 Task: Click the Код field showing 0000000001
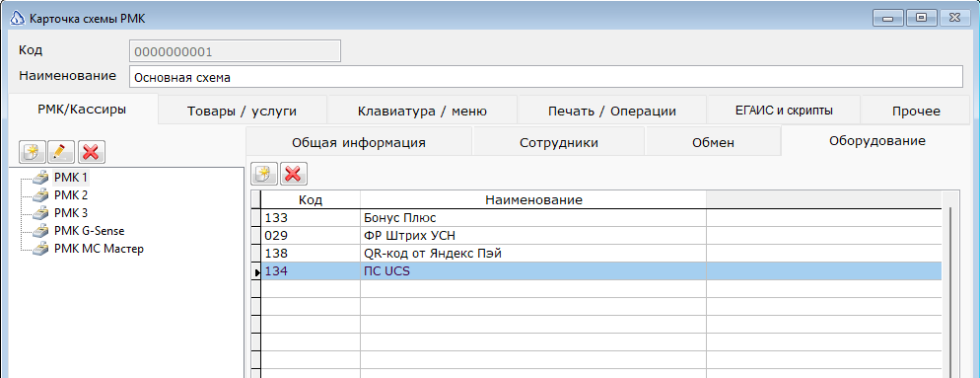click(235, 51)
